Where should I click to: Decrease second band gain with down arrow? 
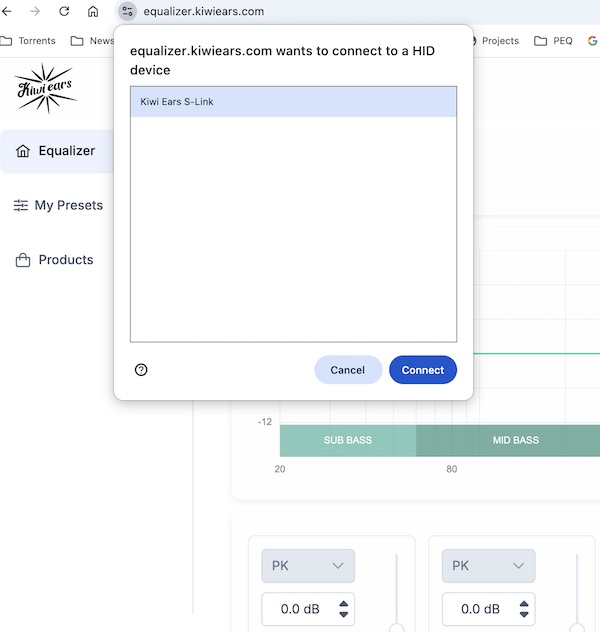click(x=524, y=614)
